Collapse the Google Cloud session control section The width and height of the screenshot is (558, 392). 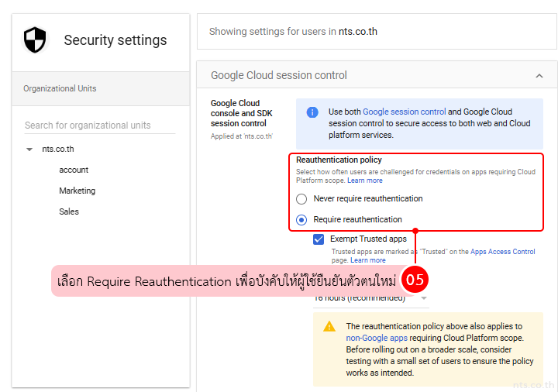539,76
